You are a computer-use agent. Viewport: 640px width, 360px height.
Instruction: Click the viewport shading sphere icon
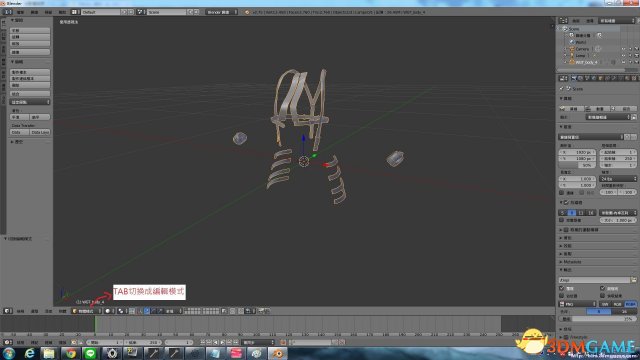(107, 311)
